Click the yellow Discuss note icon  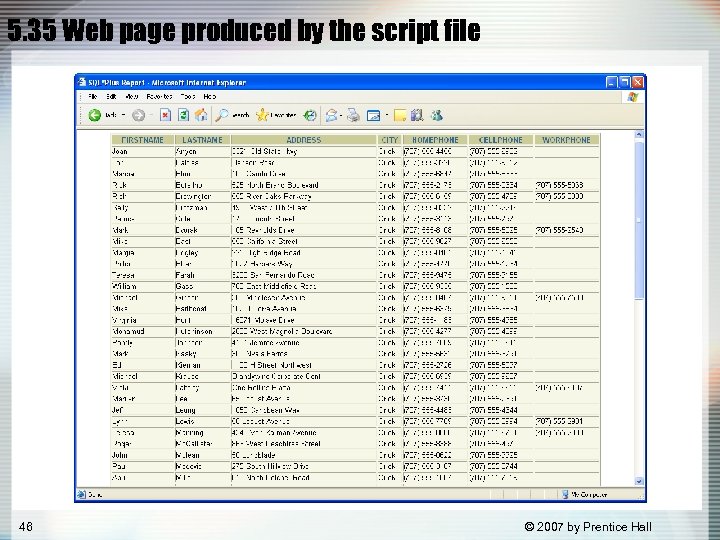(400, 115)
